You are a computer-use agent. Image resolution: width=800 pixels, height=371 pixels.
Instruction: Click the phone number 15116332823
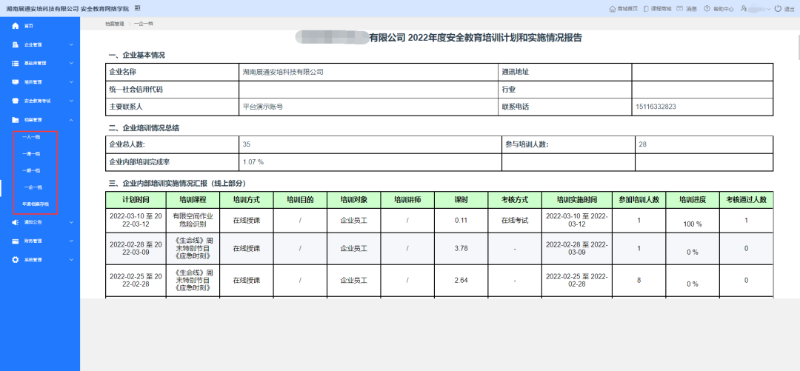pos(657,107)
